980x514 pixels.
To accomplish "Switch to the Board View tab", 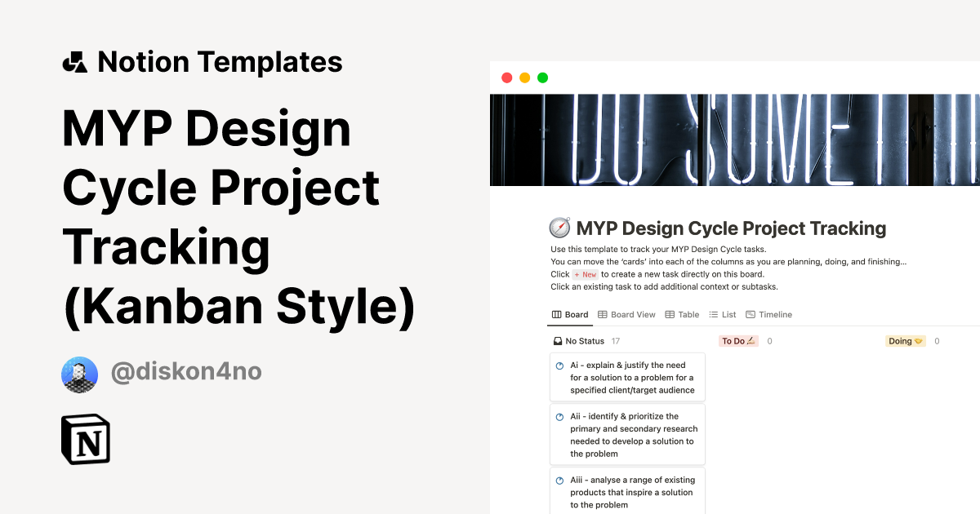I will point(626,314).
